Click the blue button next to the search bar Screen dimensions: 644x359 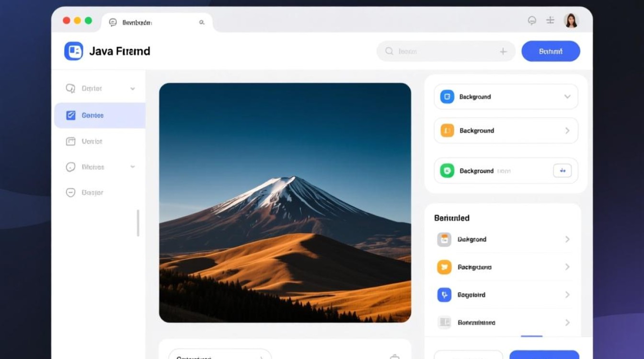pos(551,51)
